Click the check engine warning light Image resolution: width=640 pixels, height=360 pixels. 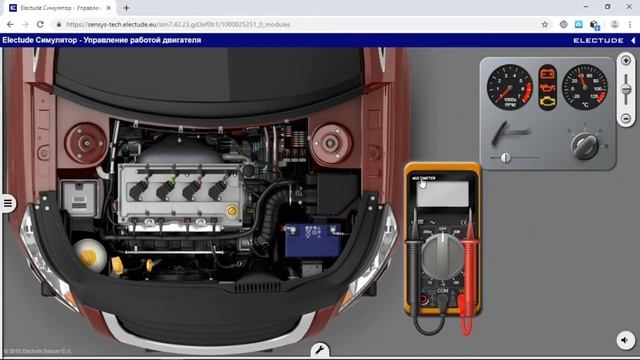click(x=547, y=102)
